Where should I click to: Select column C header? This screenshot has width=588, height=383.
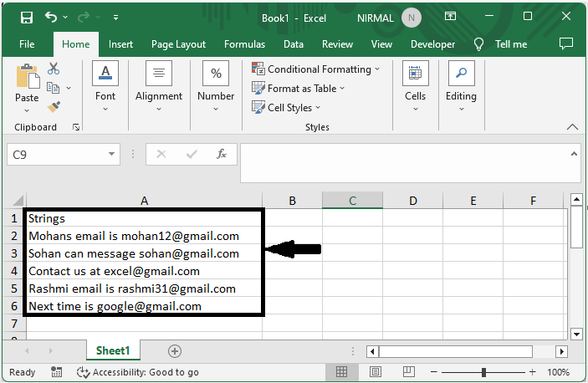(x=352, y=201)
